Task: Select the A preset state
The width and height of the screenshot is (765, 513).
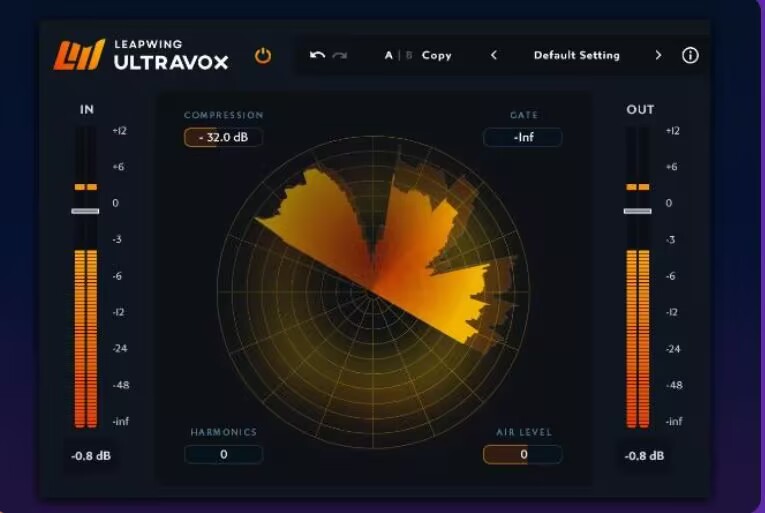Action: (388, 55)
